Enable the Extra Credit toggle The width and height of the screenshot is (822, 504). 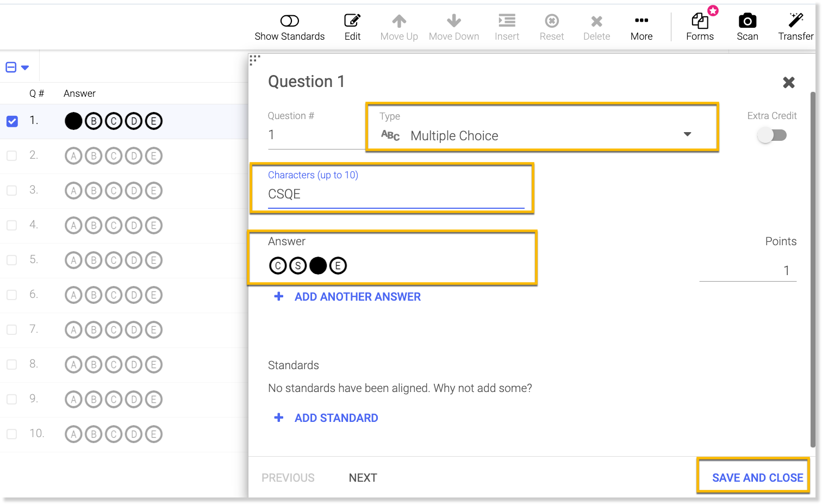(x=772, y=135)
